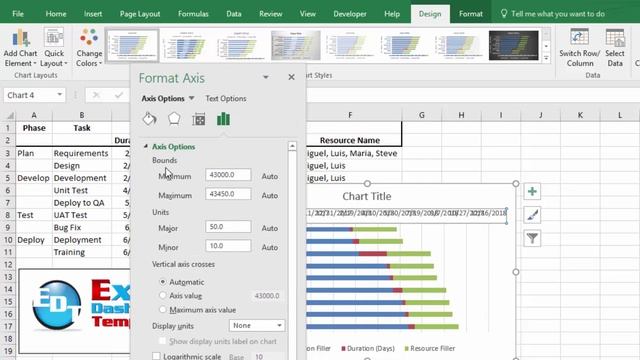Screen dimensions: 640x360
Task: Select Size & Properties icon
Action: pos(199,119)
